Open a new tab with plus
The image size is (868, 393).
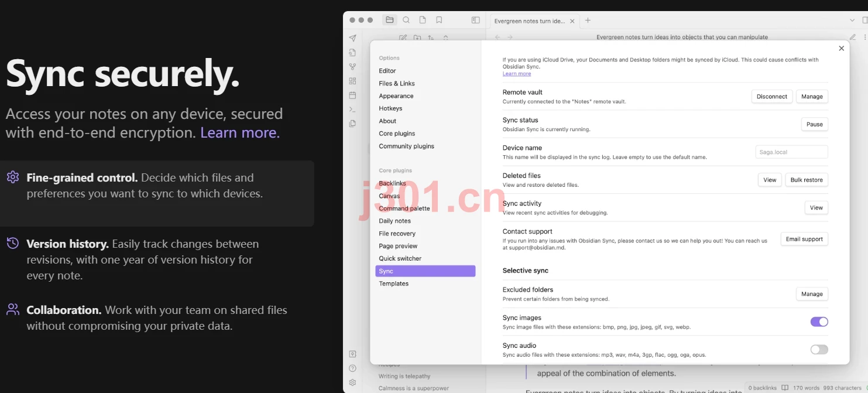[x=588, y=20]
